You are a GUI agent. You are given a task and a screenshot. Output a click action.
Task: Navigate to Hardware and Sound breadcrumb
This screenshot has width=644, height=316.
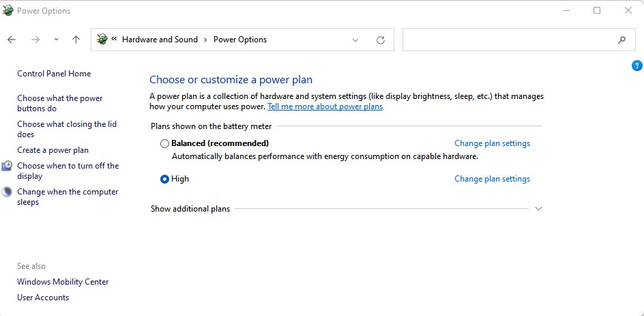pyautogui.click(x=160, y=40)
